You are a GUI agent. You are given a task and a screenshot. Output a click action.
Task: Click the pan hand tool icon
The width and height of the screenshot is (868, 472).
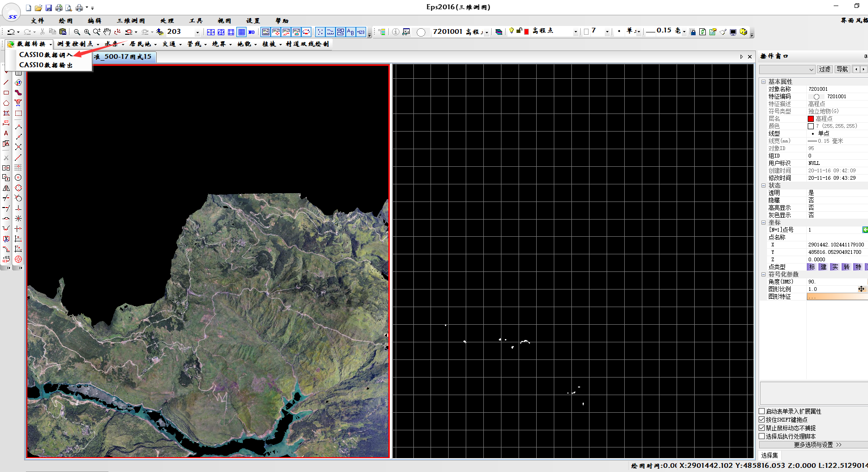107,31
